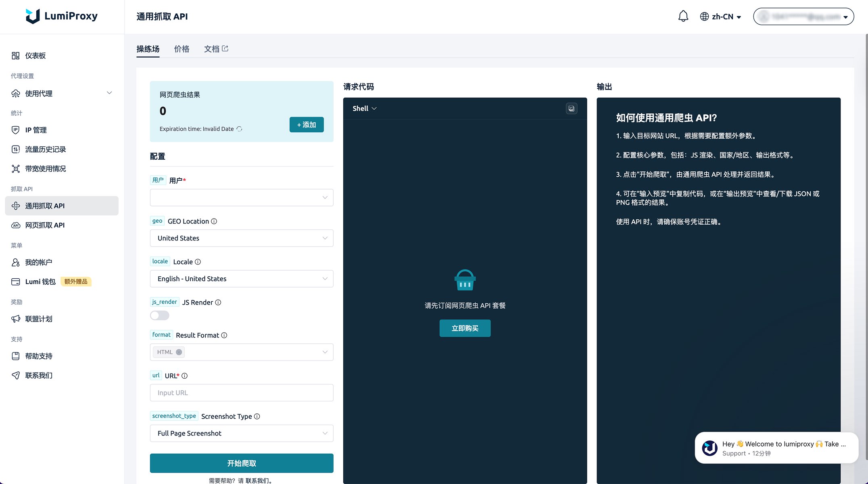The width and height of the screenshot is (868, 484).
Task: Click the page vertical scrollbar
Action: (866, 246)
